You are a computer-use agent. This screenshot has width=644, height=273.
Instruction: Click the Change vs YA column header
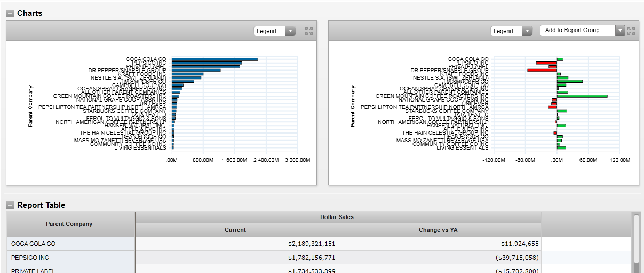440,230
